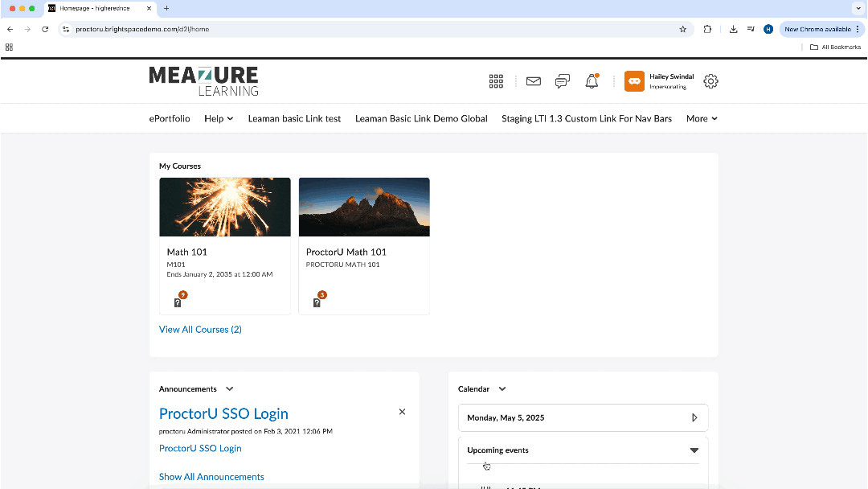Open the Math 101 course title
The width and height of the screenshot is (868, 489).
click(187, 252)
